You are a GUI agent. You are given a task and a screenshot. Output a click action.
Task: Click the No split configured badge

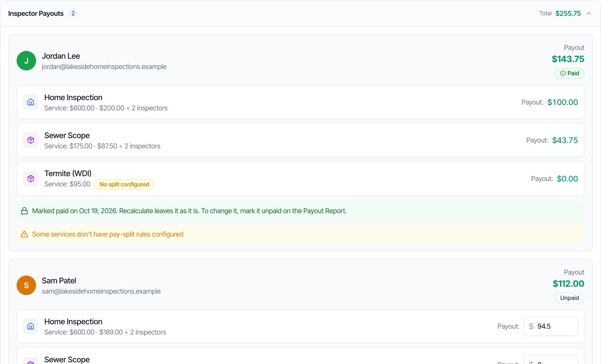click(124, 184)
